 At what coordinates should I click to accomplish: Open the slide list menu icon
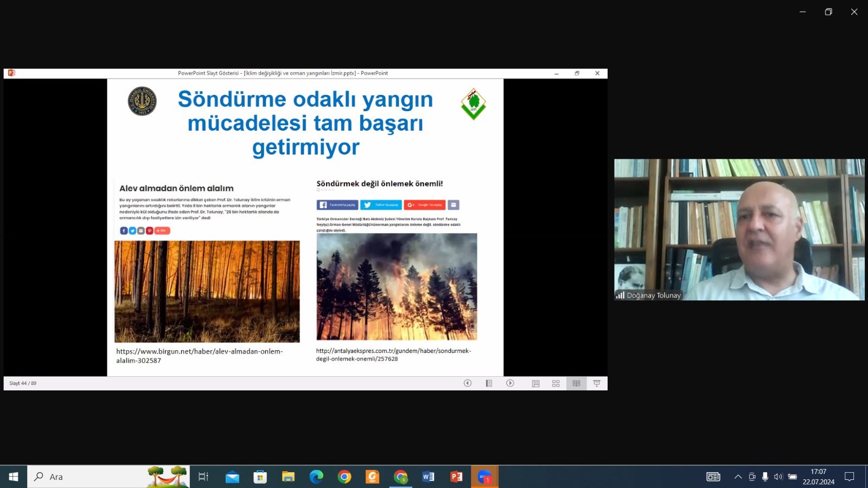point(489,383)
